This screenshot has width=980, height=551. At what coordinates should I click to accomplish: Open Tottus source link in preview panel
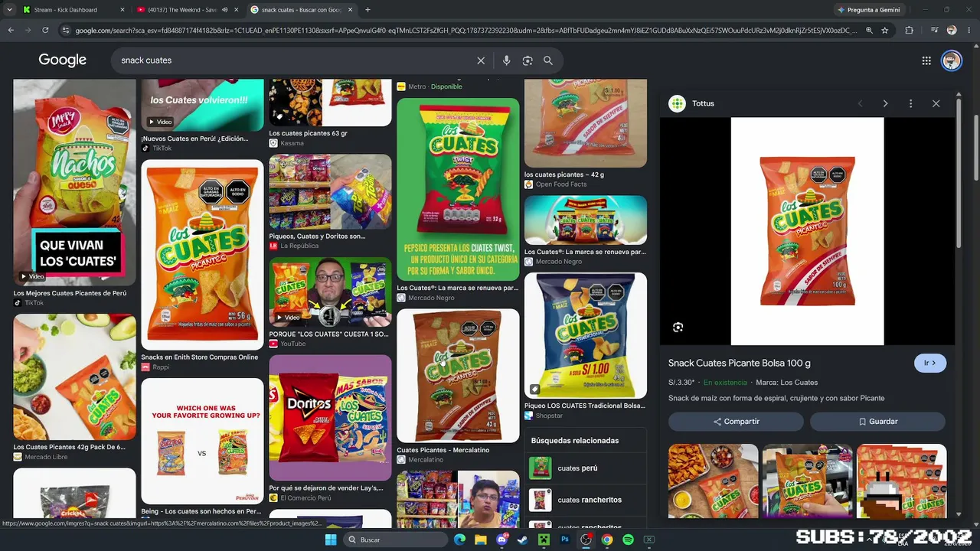[692, 103]
